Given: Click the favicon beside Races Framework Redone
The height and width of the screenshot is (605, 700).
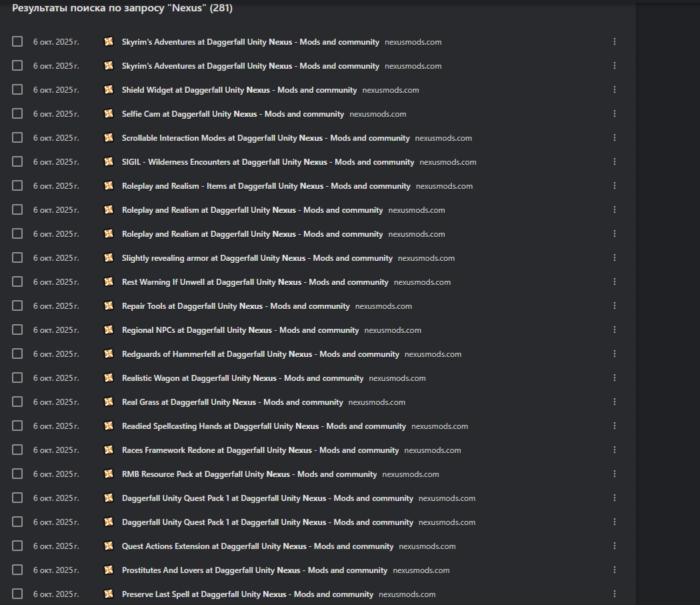Looking at the screenshot, I should click(x=109, y=450).
